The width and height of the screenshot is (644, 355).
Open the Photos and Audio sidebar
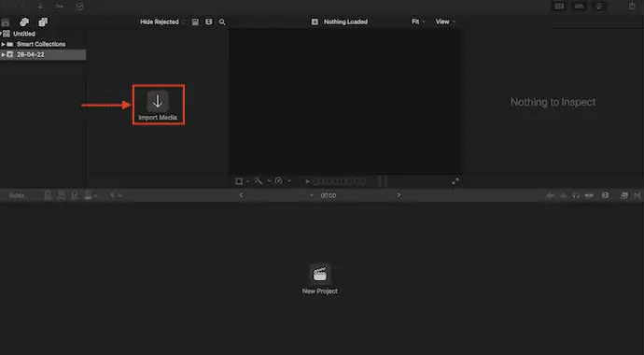coord(24,21)
